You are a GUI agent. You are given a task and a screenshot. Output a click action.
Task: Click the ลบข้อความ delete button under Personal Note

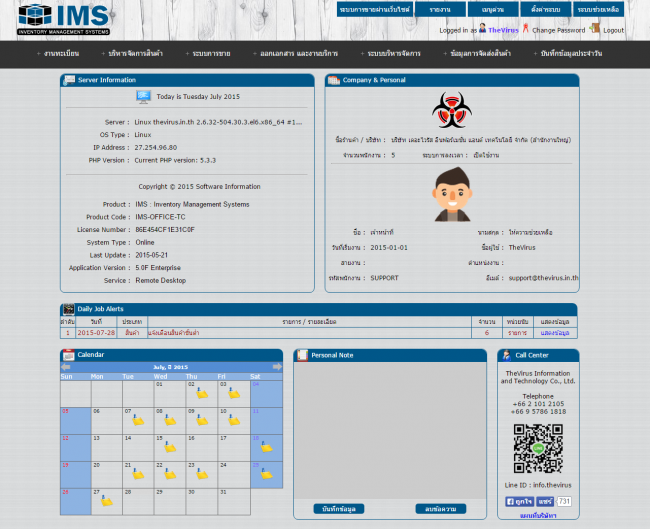tap(441, 509)
